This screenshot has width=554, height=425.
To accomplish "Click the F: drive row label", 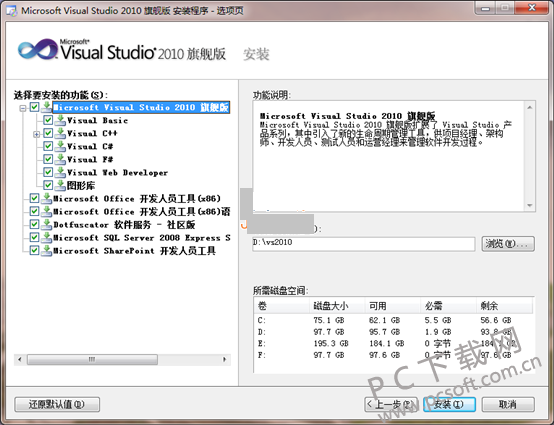I will (x=262, y=355).
